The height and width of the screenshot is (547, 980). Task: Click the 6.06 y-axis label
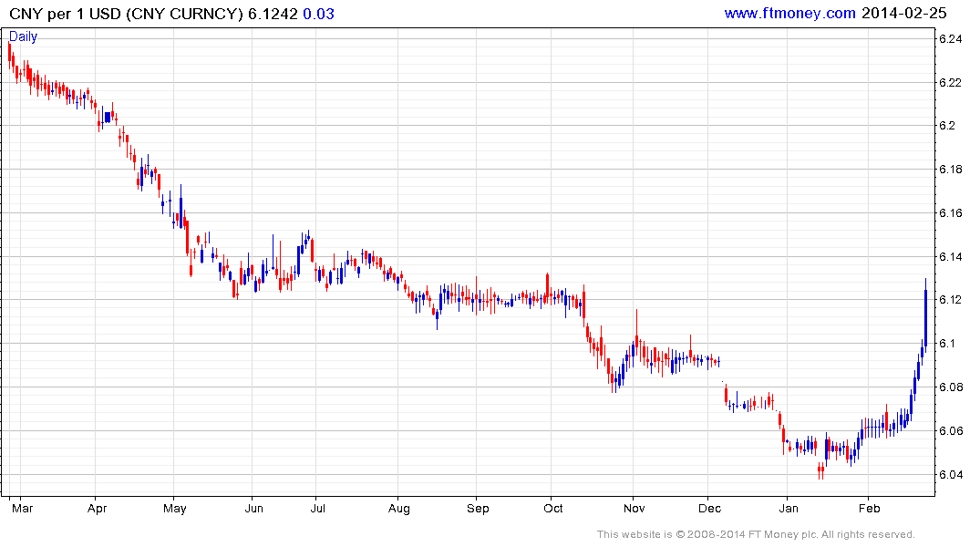pos(951,431)
